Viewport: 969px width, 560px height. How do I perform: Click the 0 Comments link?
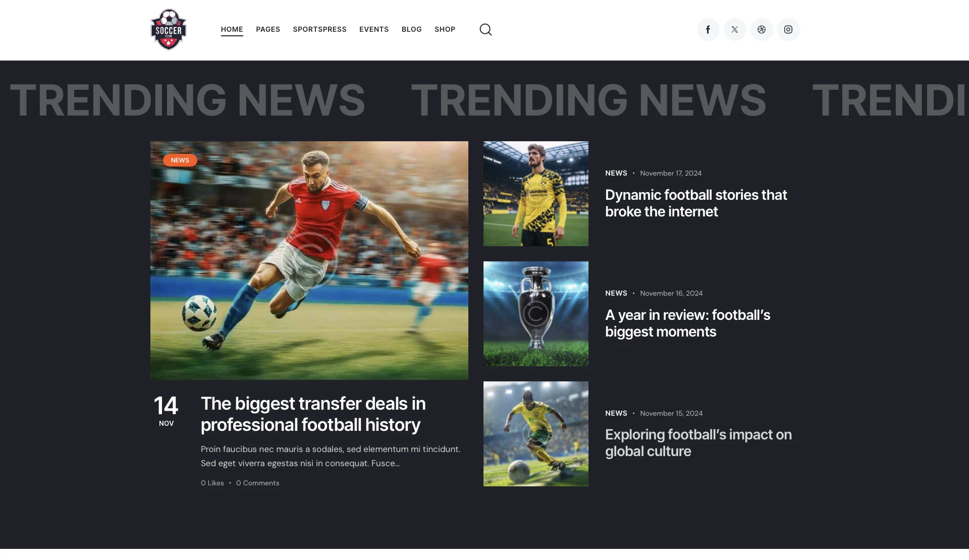pos(257,483)
